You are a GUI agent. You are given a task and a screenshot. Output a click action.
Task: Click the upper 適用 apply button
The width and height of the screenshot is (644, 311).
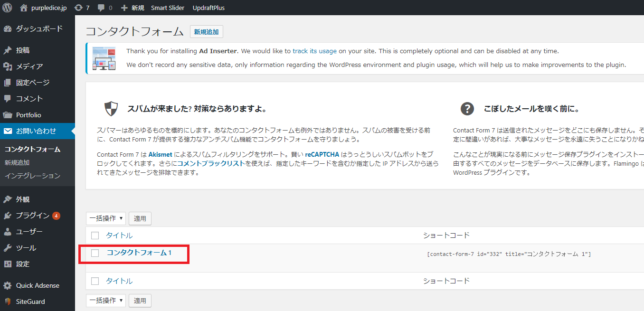(140, 218)
